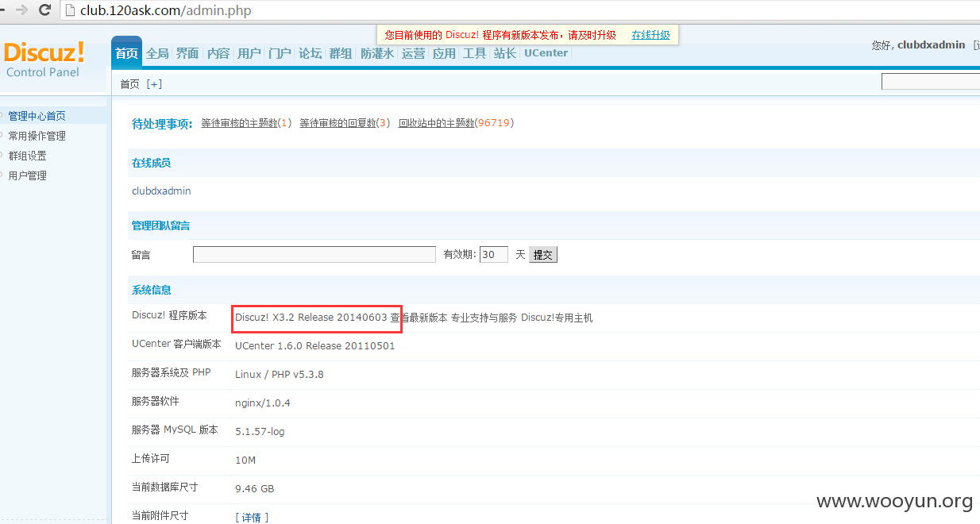980x524 pixels.
Task: Open the 首页 top tab
Action: tap(126, 53)
